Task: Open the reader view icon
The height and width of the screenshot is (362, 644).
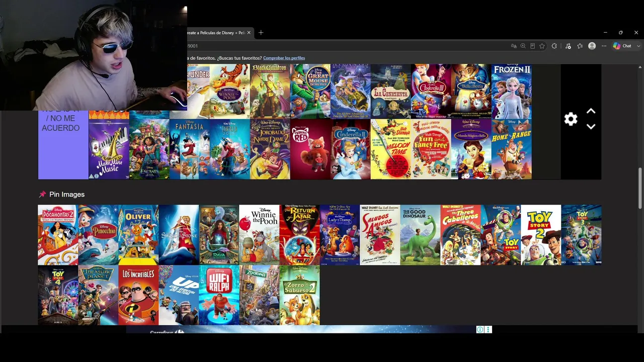Action: point(532,46)
